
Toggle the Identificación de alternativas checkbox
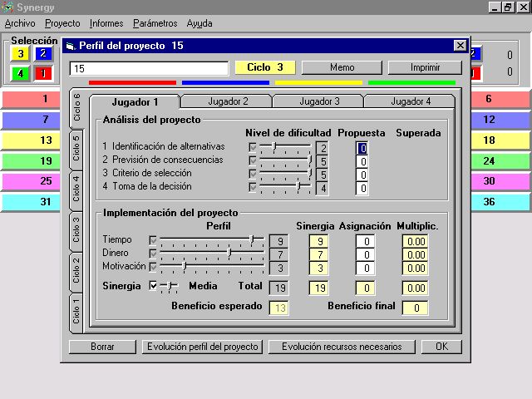pos(254,147)
